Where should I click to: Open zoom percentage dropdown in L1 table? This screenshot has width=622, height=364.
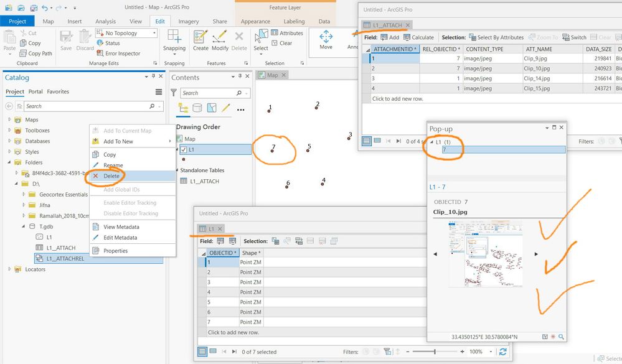pyautogui.click(x=491, y=352)
